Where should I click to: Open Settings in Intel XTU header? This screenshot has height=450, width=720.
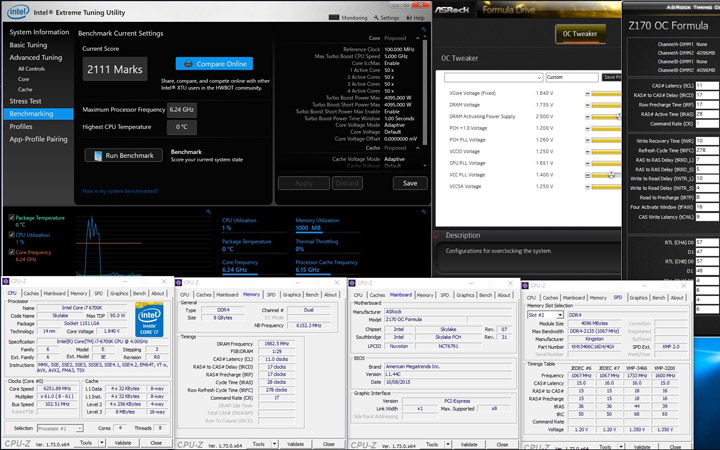(386, 17)
